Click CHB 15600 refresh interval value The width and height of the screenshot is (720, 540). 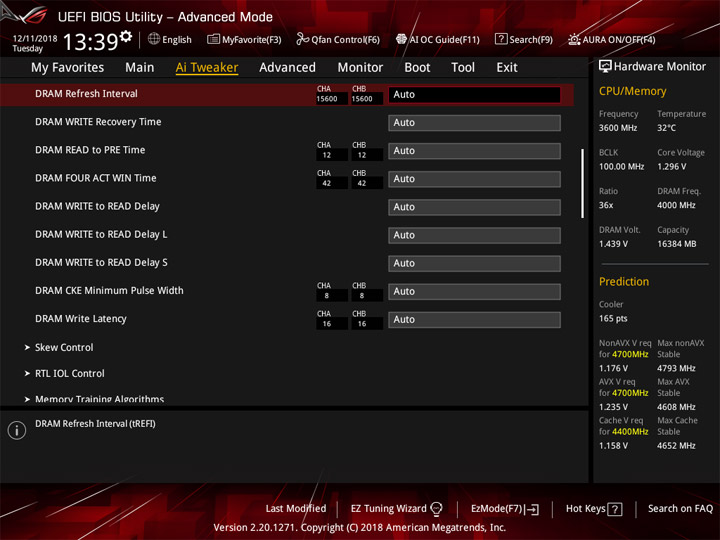366,99
